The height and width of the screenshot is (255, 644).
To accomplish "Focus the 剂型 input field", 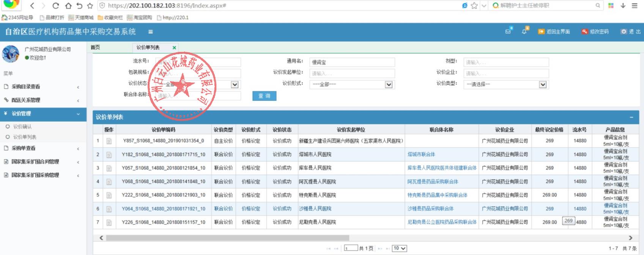I will pos(506,62).
